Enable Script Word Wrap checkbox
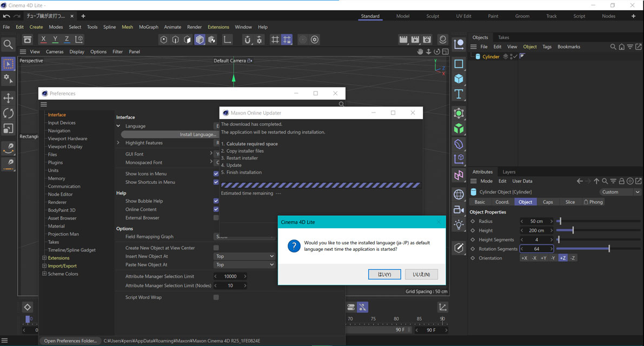644x346 pixels. pyautogui.click(x=216, y=297)
